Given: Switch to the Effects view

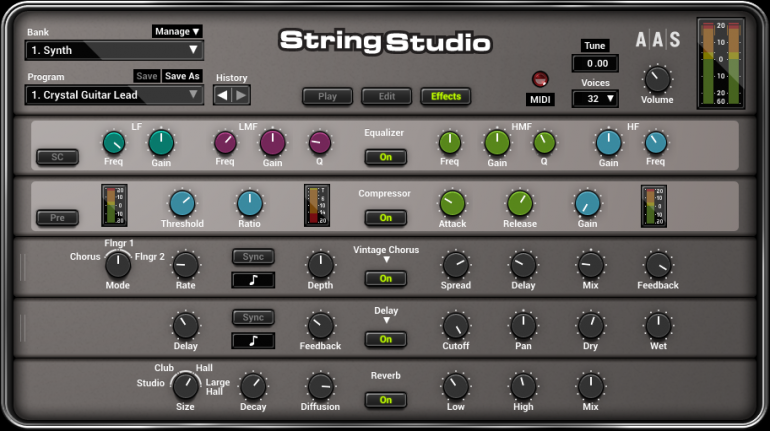Looking at the screenshot, I should 446,96.
